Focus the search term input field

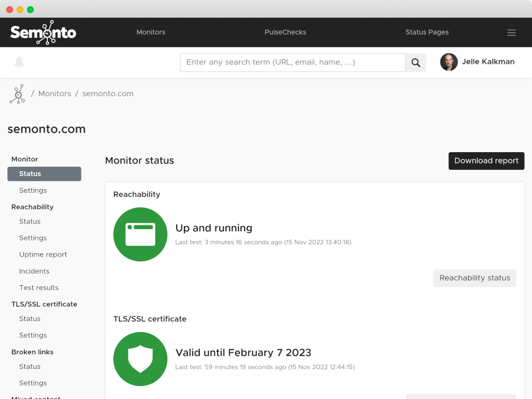pyautogui.click(x=292, y=62)
